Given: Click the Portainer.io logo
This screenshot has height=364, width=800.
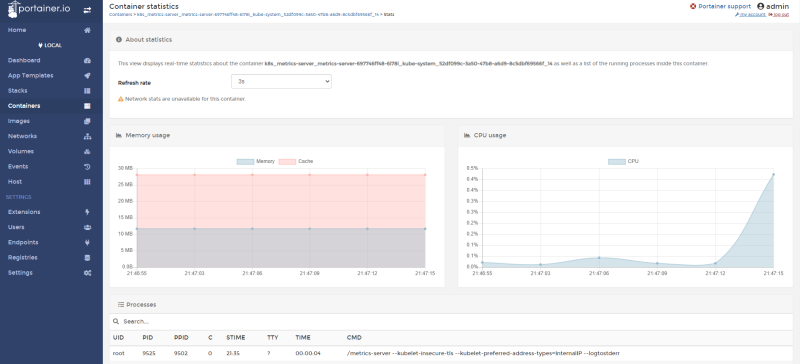Looking at the screenshot, I should [38, 9].
